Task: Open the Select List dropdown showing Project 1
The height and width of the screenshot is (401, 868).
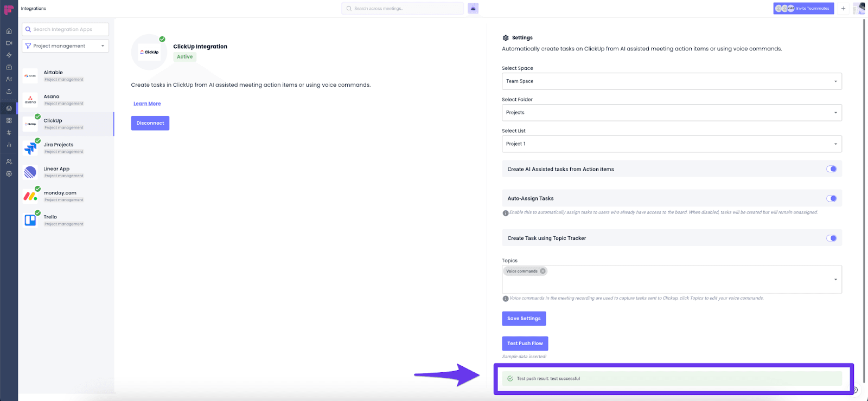Action: 672,144
